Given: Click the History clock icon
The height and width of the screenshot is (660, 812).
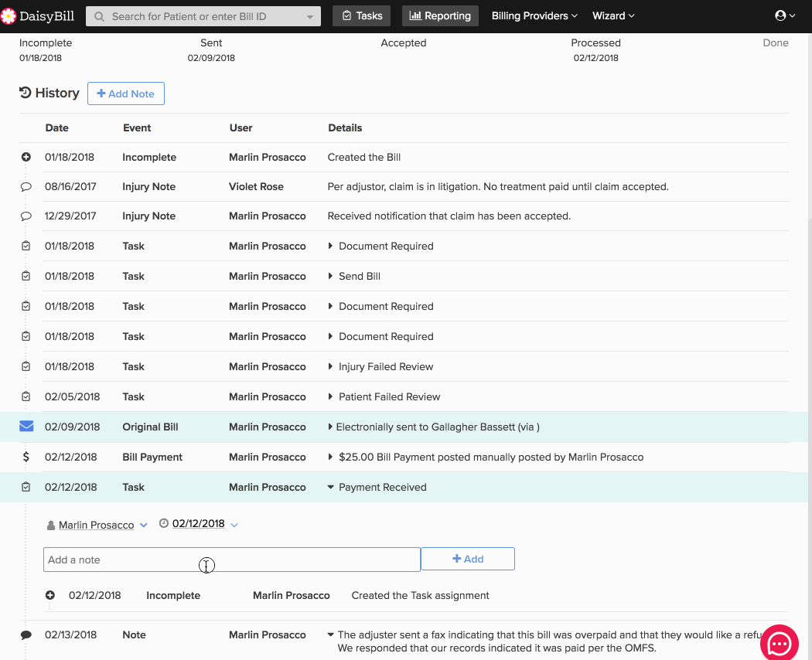Looking at the screenshot, I should coord(26,93).
